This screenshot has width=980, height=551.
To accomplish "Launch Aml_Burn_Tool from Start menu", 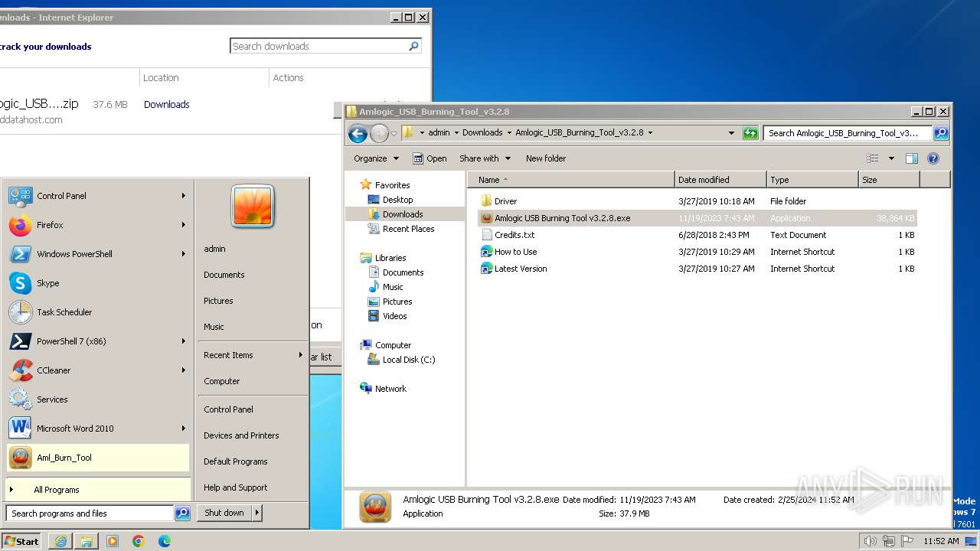I will [97, 458].
